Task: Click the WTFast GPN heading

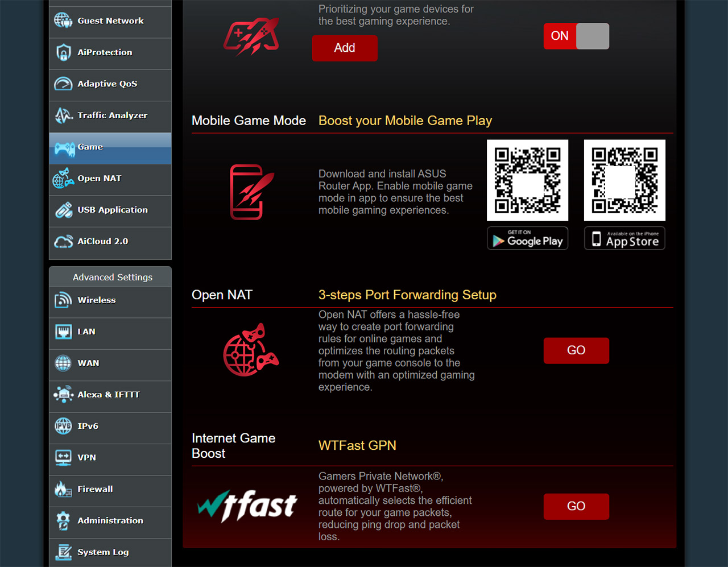Action: point(357,445)
